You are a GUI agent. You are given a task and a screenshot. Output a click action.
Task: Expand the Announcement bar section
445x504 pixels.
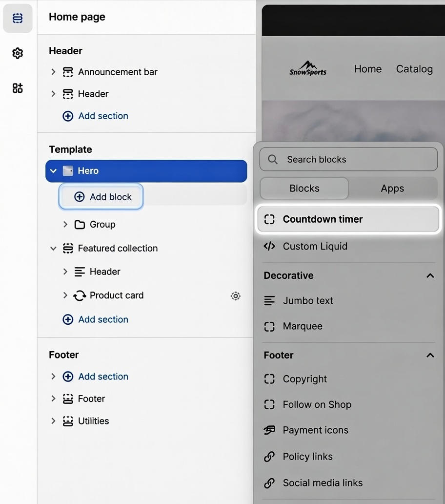coord(53,72)
